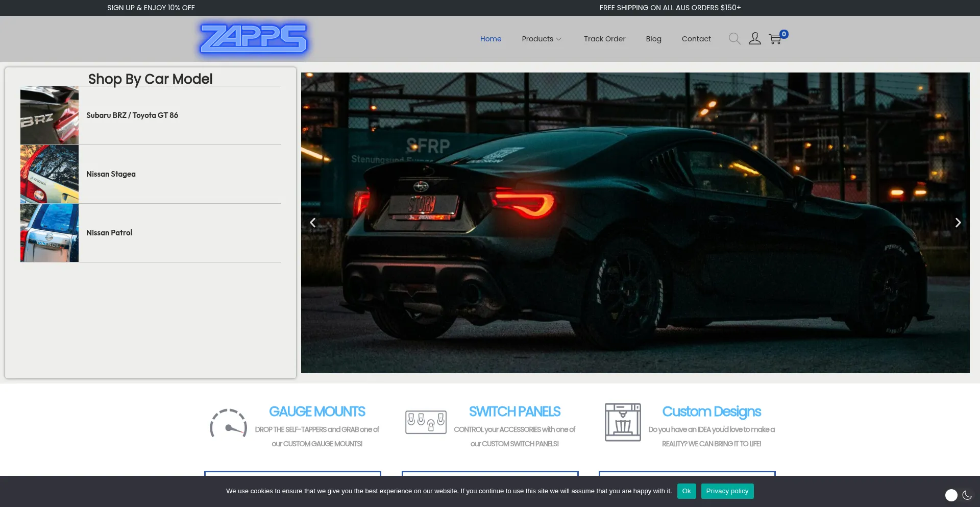
Task: Click the gauge mounts speedometer icon
Action: coord(228,423)
